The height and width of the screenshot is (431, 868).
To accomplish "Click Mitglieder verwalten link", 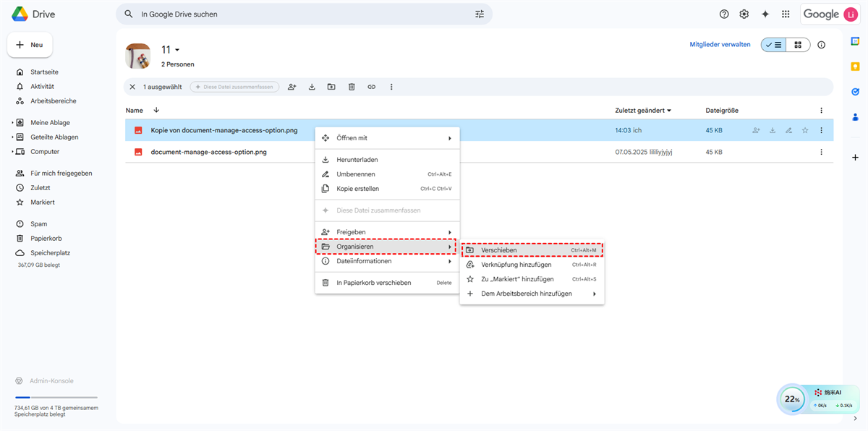I will (x=720, y=45).
